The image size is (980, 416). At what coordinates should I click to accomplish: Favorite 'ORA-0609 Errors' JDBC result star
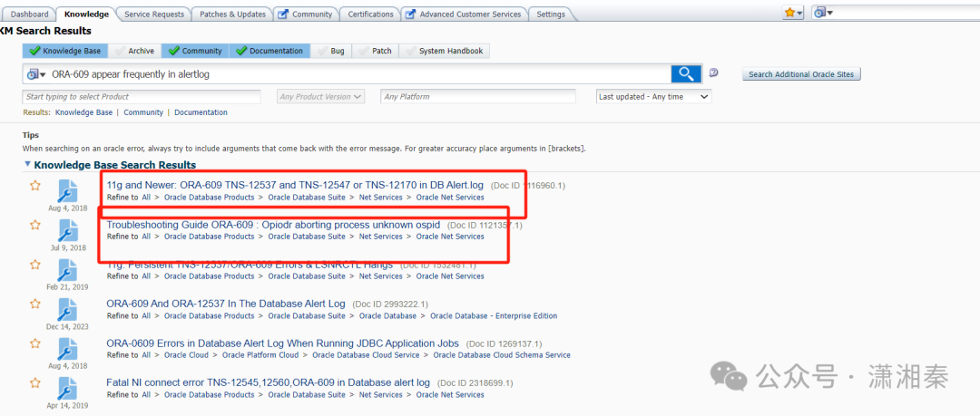tap(35, 343)
